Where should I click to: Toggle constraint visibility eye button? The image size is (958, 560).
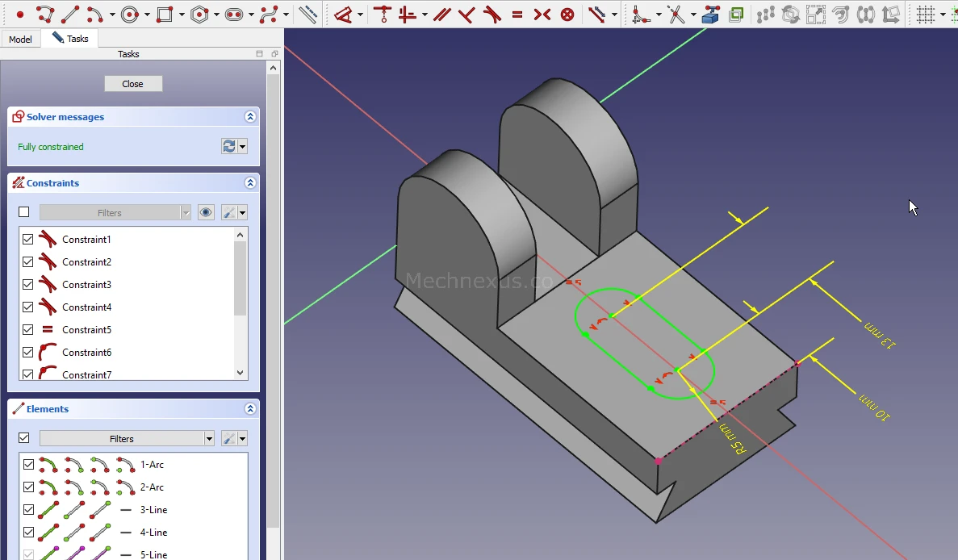(x=207, y=213)
